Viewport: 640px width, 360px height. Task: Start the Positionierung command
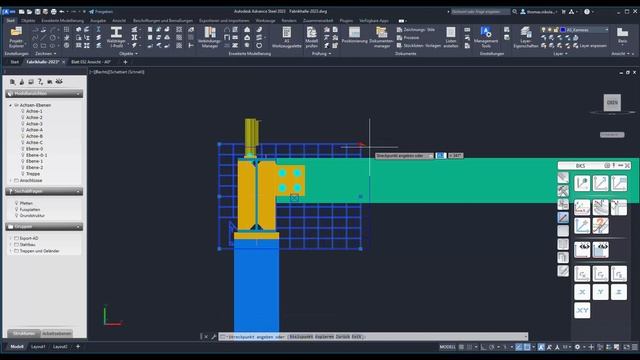[354, 36]
